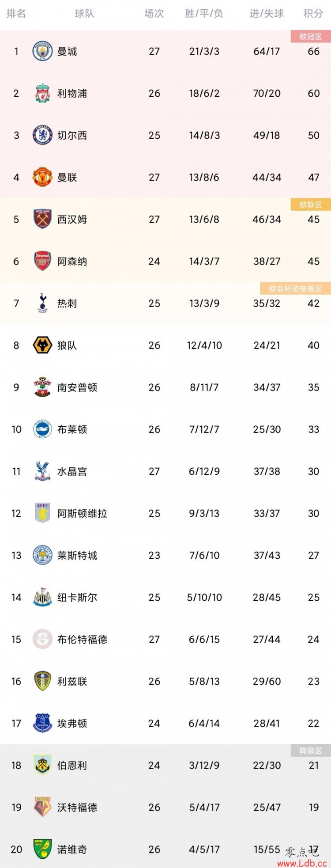
Task: Click the 降级区 relegation label
Action: point(311,750)
